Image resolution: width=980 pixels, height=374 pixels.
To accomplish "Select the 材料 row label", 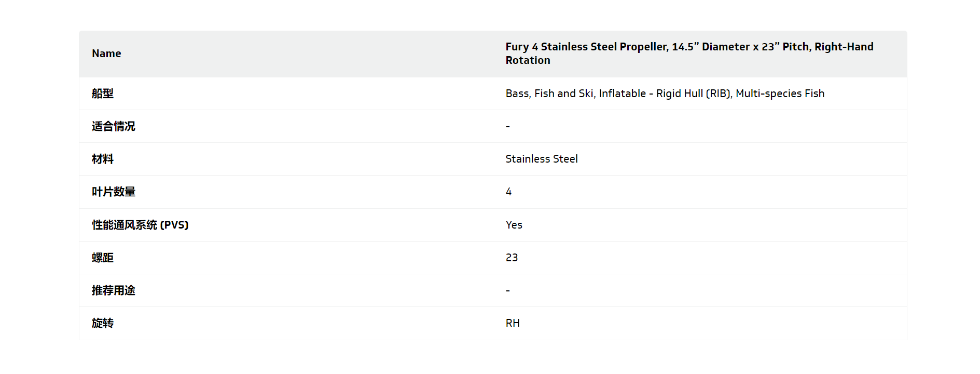I will click(103, 159).
